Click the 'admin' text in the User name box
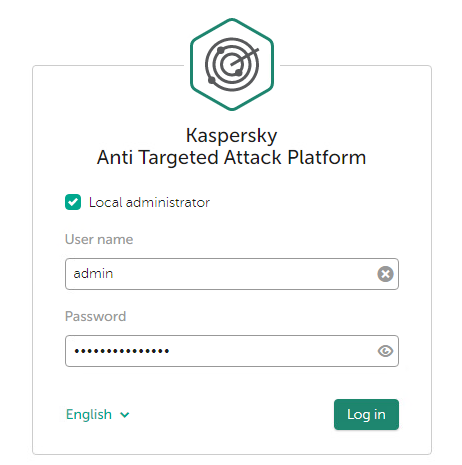 (x=93, y=274)
